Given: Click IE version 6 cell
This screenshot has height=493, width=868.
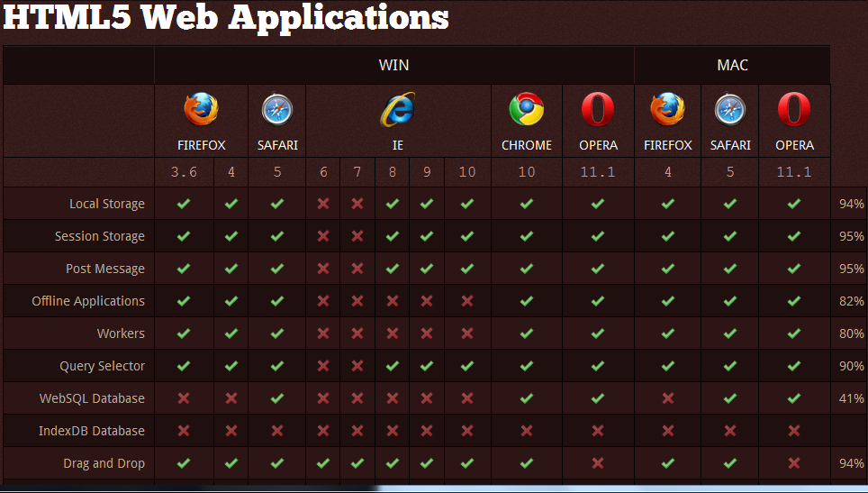Looking at the screenshot, I should [x=323, y=172].
